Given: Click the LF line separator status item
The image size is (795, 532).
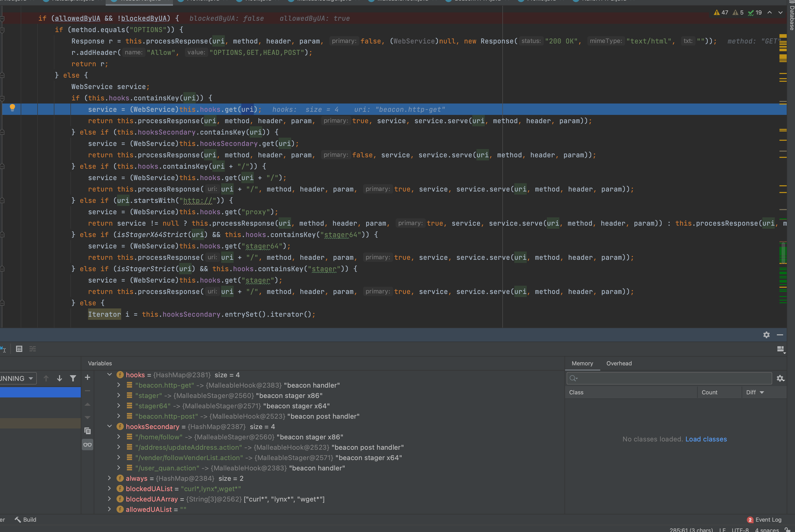Looking at the screenshot, I should 722,530.
